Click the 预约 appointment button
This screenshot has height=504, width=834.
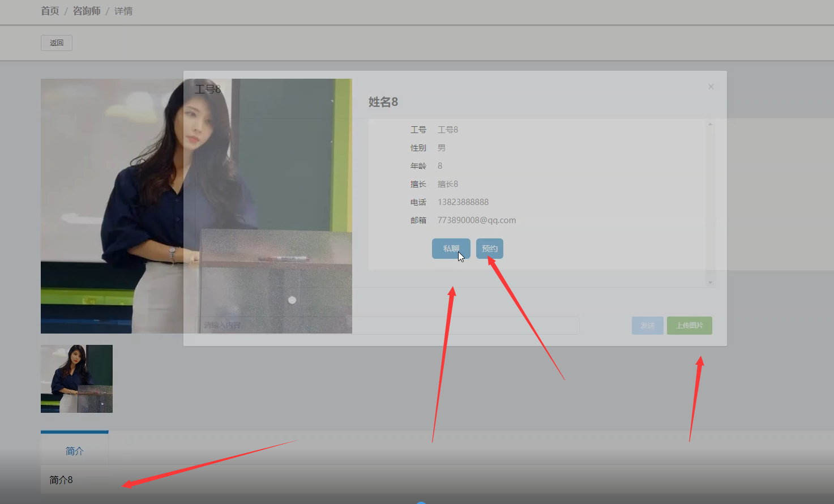point(490,249)
